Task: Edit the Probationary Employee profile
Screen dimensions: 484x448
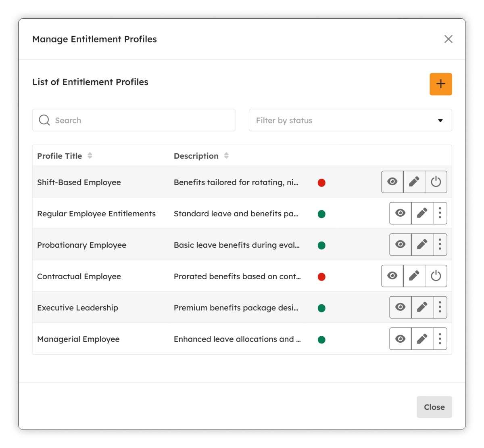Action: click(x=422, y=245)
